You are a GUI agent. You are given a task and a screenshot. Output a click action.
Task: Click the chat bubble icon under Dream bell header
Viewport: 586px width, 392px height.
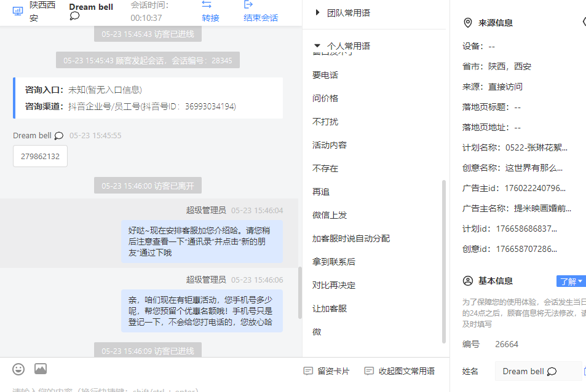(x=74, y=16)
